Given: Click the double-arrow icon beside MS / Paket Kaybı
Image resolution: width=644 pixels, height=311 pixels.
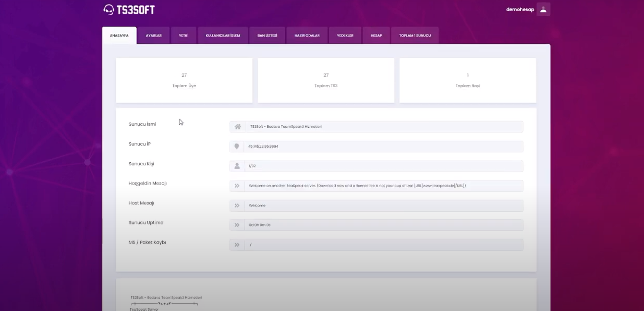Looking at the screenshot, I should click(237, 245).
